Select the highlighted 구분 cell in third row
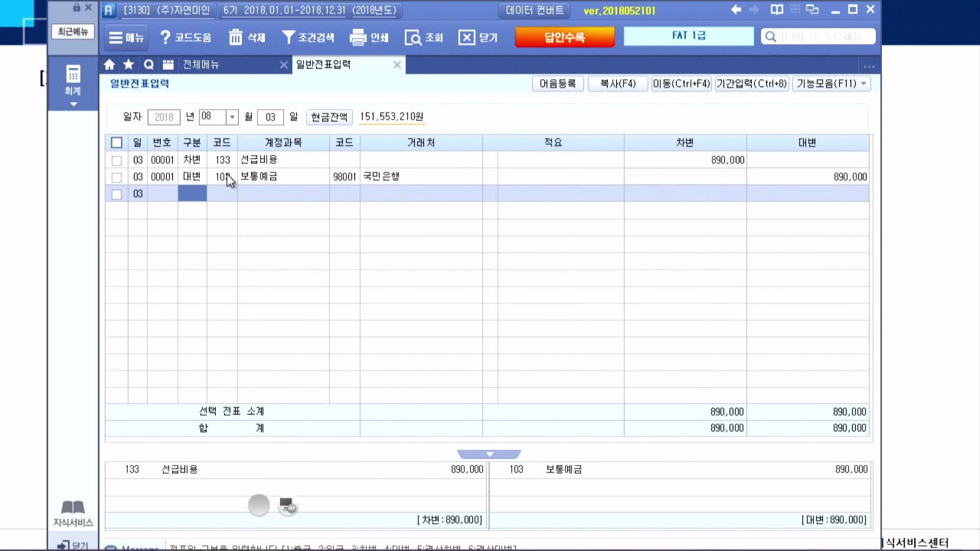This screenshot has width=980, height=551. [192, 193]
